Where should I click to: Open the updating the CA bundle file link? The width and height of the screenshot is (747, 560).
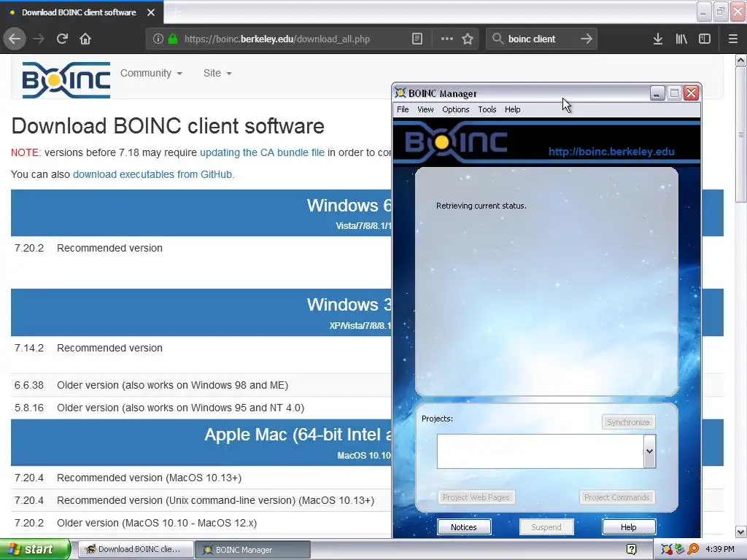coord(262,152)
